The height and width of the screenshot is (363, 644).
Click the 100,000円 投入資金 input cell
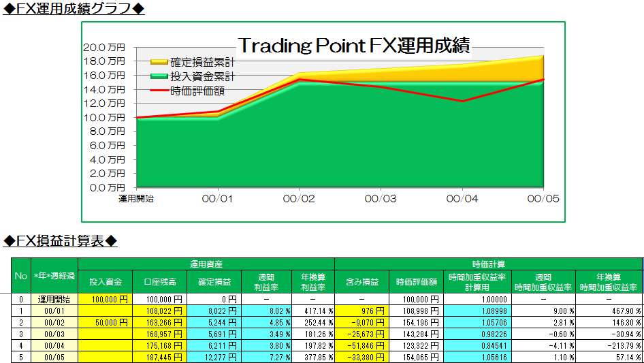(x=105, y=299)
